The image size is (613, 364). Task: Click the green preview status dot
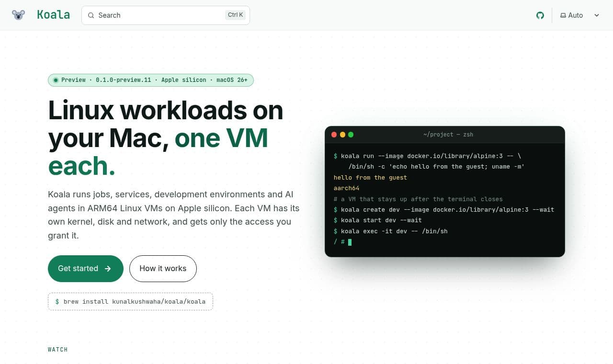click(56, 80)
